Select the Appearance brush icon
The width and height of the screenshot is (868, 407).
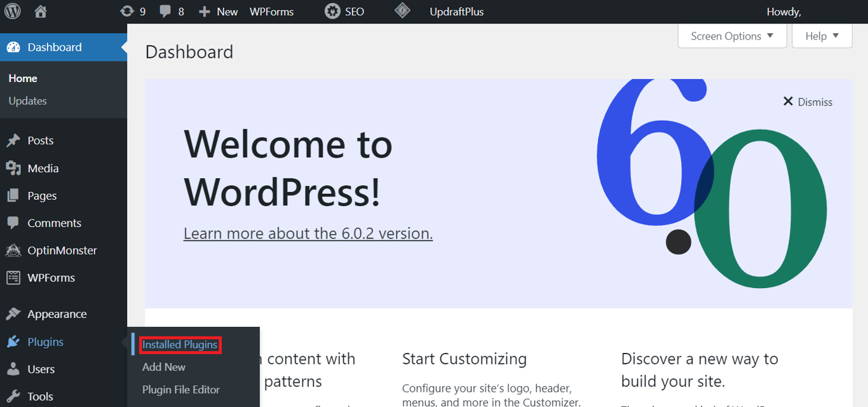coord(14,314)
